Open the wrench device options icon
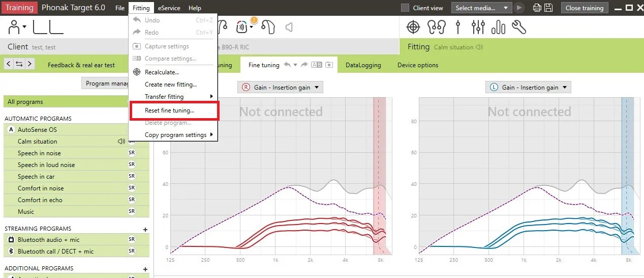The width and height of the screenshot is (644, 278). (519, 26)
